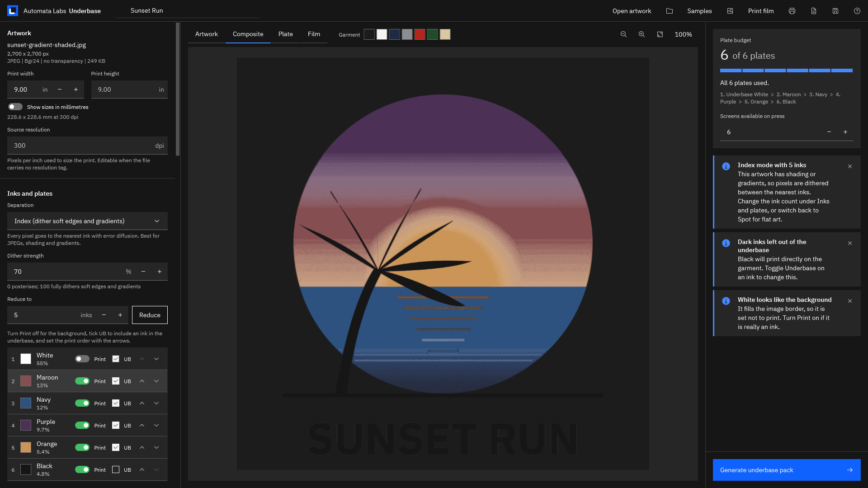Move Purple ink down in order

156,425
